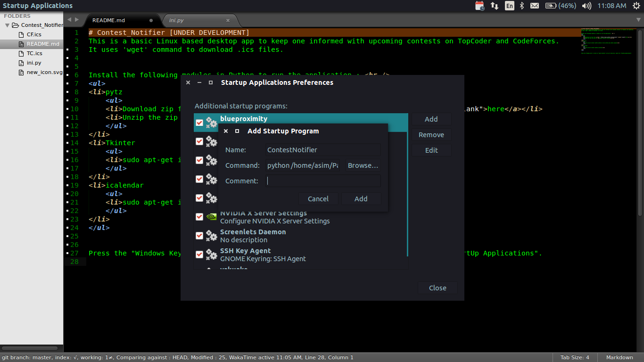
Task: Open the network transfer arrows indicator
Action: [x=495, y=6]
